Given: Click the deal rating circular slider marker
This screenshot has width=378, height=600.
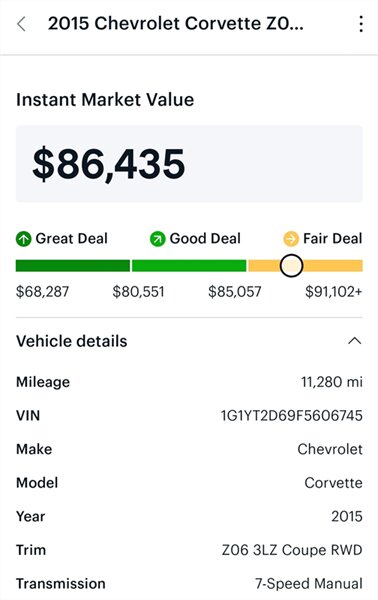Looking at the screenshot, I should click(x=291, y=266).
